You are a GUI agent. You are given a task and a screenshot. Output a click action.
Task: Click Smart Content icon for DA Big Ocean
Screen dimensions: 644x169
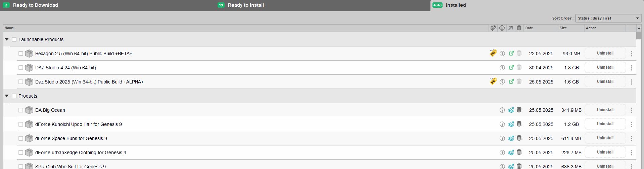coord(511,110)
